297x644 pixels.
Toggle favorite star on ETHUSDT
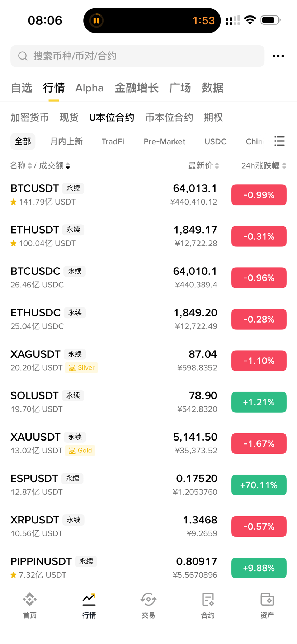coord(14,244)
